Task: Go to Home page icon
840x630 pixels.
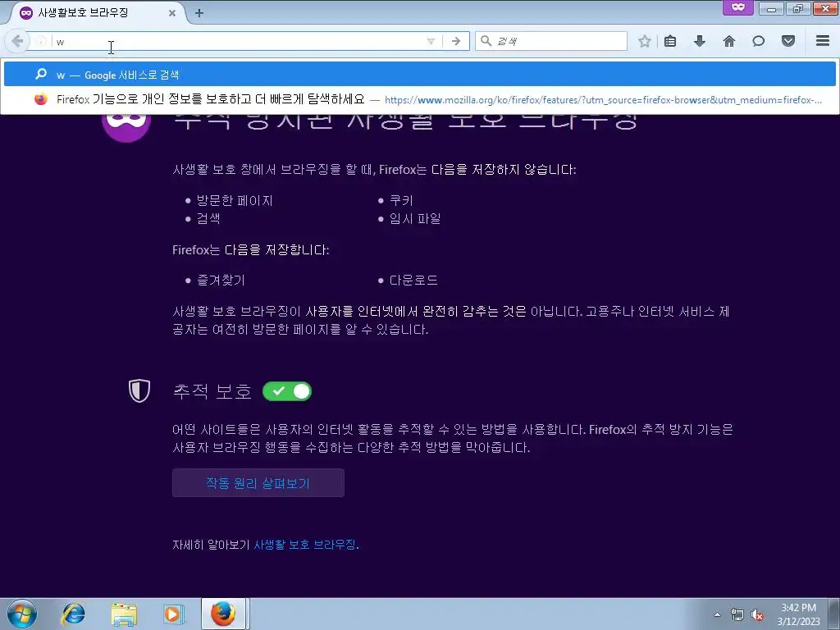Action: click(x=729, y=41)
